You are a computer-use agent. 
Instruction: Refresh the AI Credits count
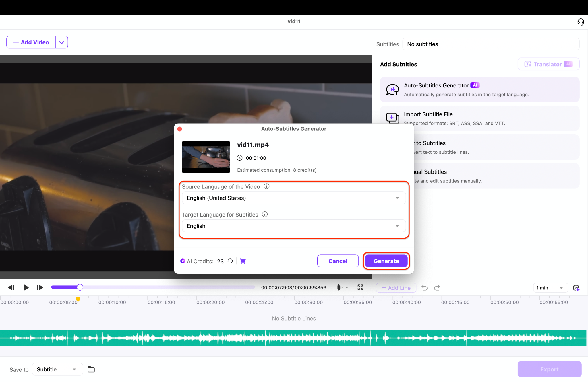pos(230,261)
